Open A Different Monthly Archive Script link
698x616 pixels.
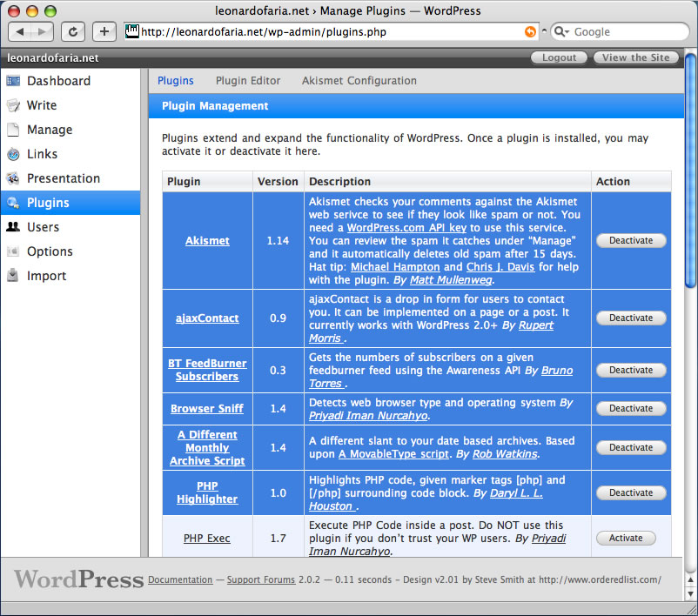coord(207,448)
